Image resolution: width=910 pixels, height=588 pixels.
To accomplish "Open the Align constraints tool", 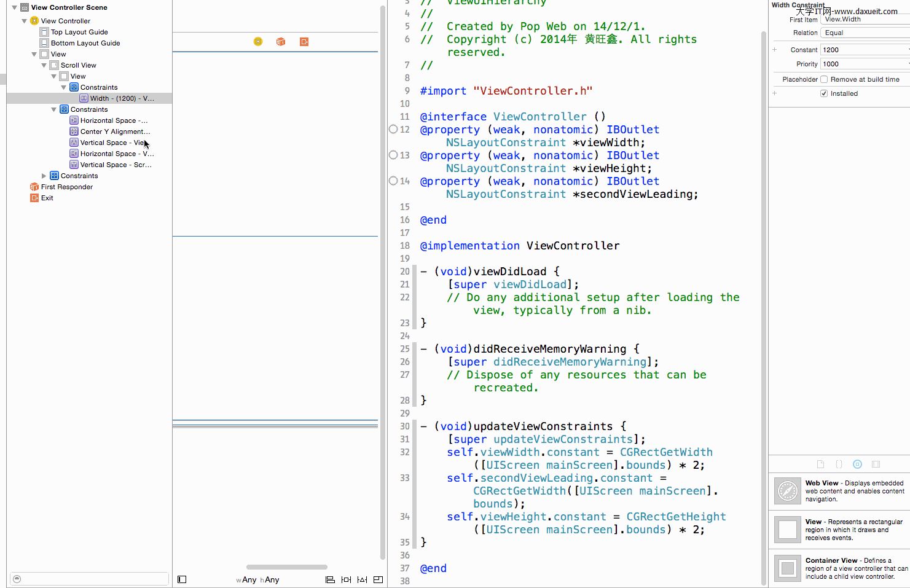I will [330, 579].
